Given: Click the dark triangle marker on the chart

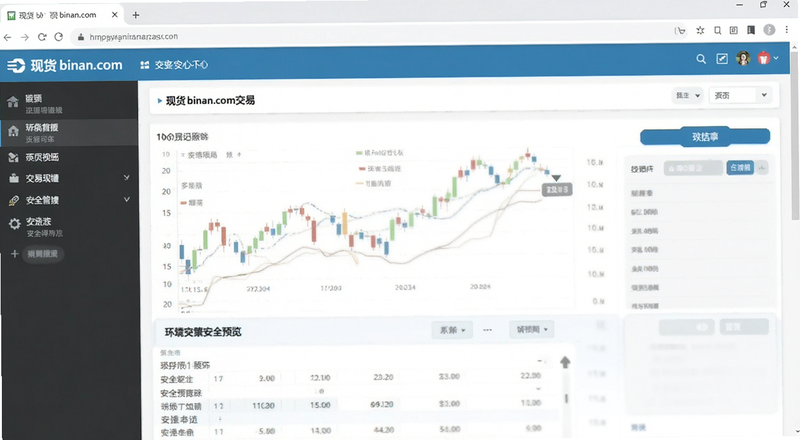Looking at the screenshot, I should point(556,178).
